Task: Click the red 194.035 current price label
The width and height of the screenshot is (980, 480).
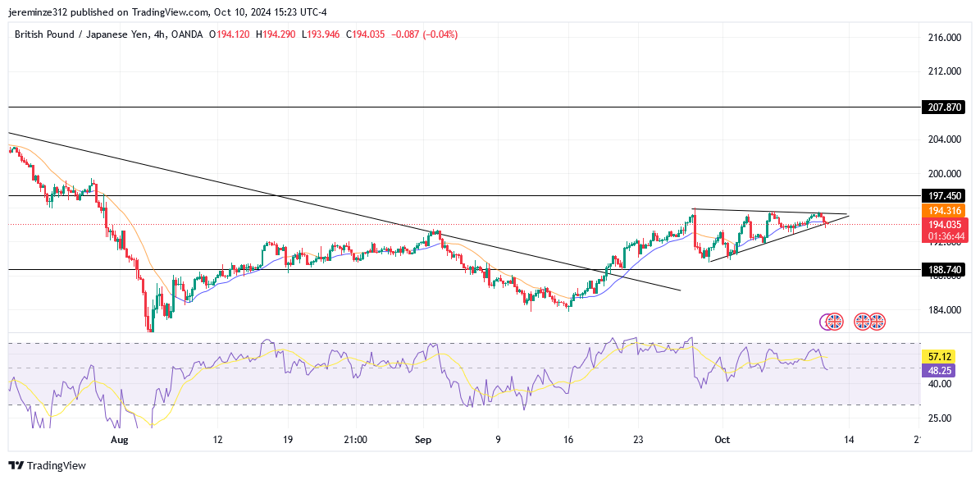Action: (945, 224)
